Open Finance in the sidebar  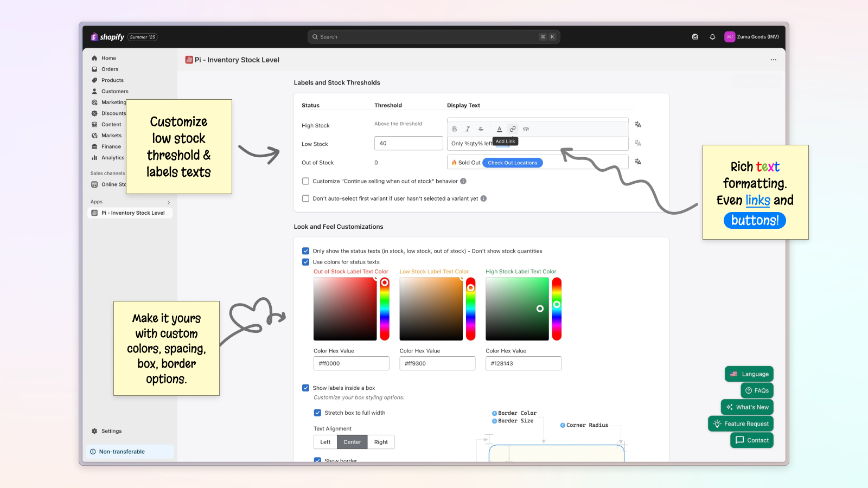point(111,146)
